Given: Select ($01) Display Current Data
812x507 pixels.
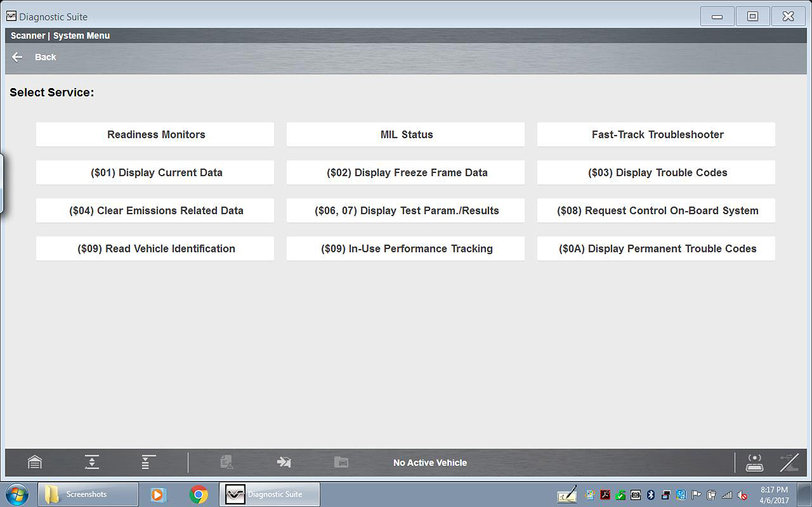Looking at the screenshot, I should click(x=156, y=173).
